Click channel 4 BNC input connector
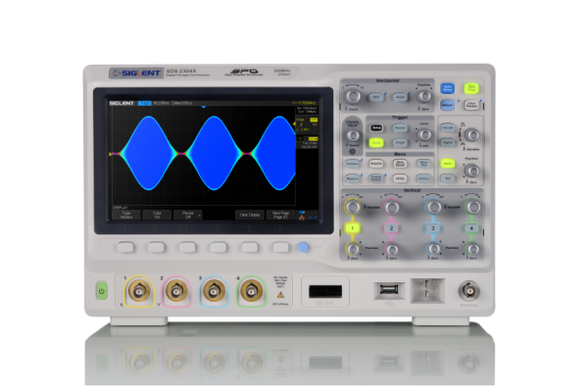The image size is (588, 392). (252, 291)
